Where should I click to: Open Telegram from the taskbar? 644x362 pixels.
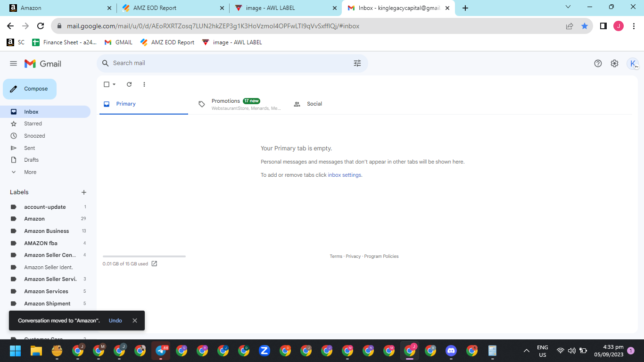click(x=161, y=351)
